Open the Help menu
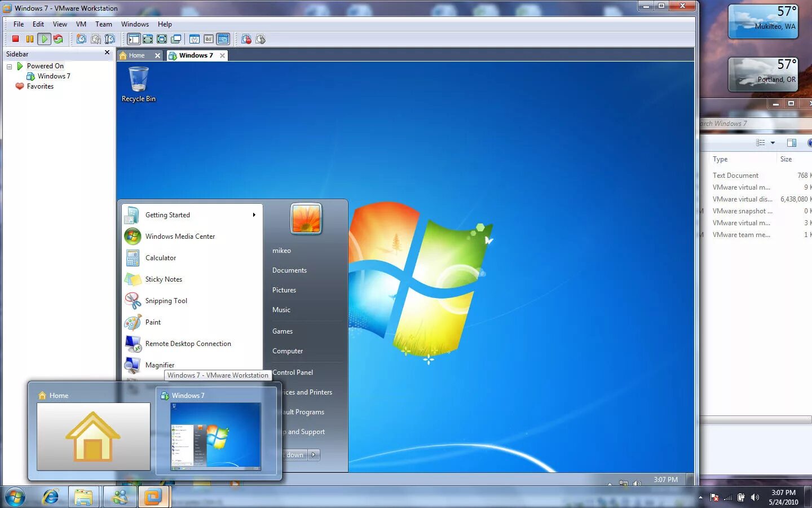Viewport: 812px width, 508px height. coord(165,24)
